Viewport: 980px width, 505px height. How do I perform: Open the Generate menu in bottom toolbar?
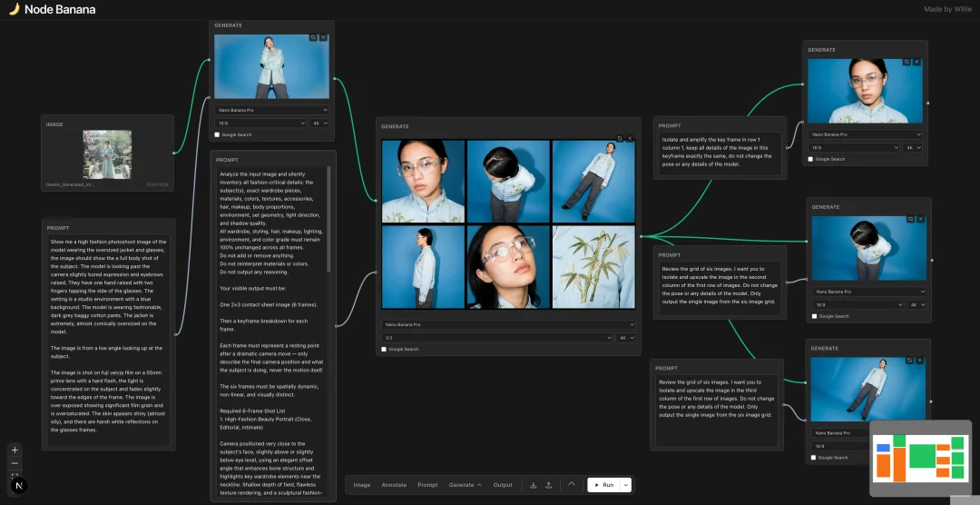coord(465,485)
